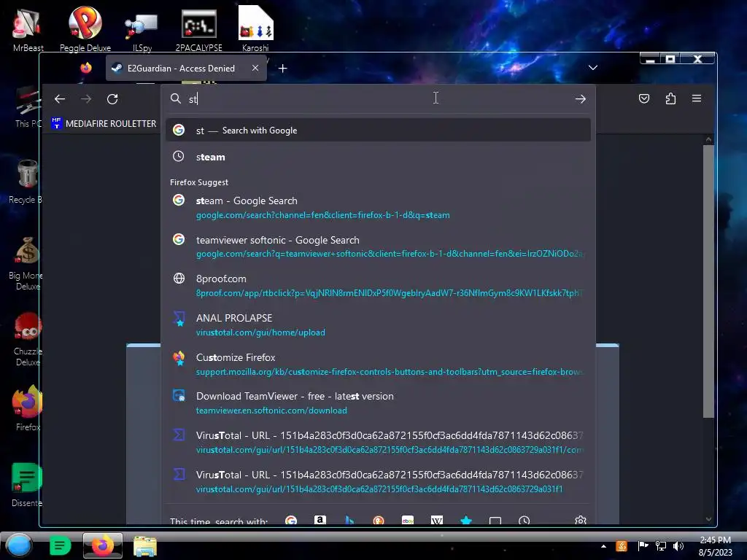Open VirusTotal URL result ending in /com
The image size is (747, 560).
(x=378, y=443)
